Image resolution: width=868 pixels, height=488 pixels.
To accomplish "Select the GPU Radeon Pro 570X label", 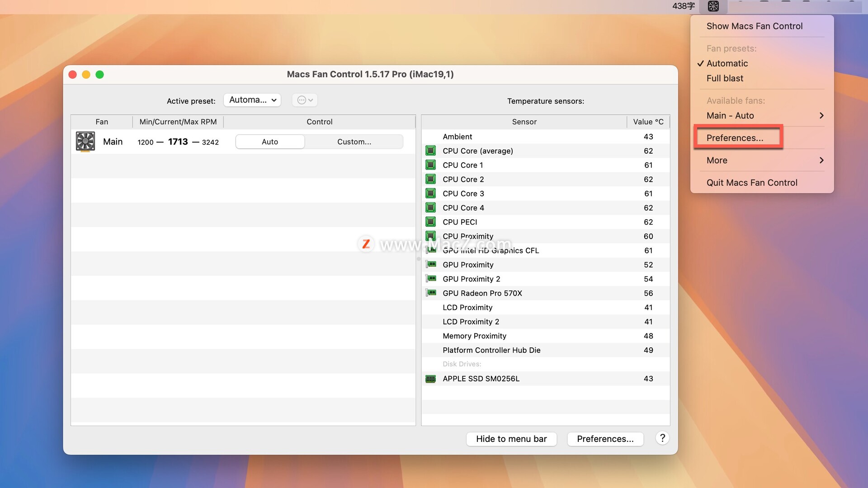I will (482, 293).
